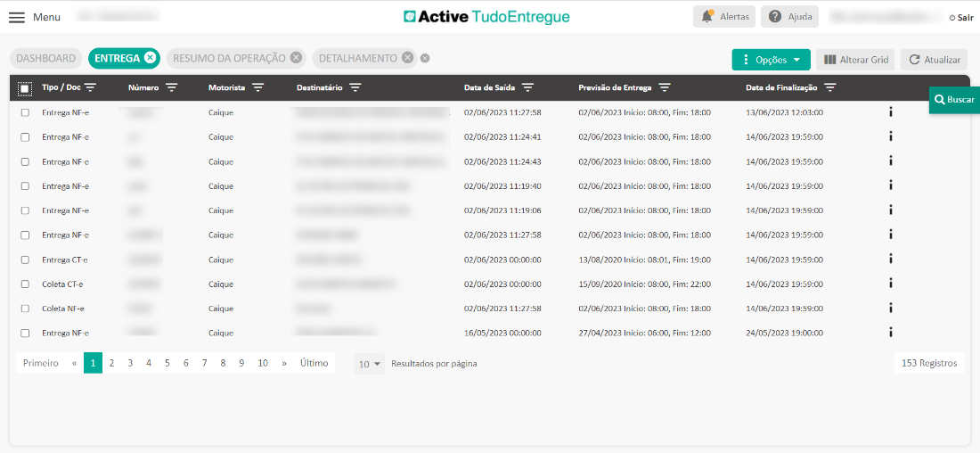Switch to the DASHBOARD tab
The height and width of the screenshot is (453, 980).
[45, 58]
